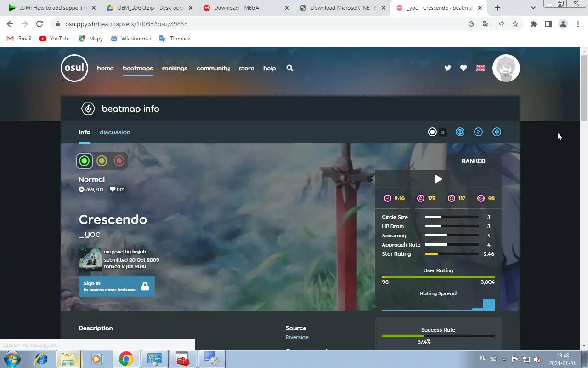Open Google Translate page icon
Image resolution: width=588 pixels, height=368 pixels.
click(486, 24)
